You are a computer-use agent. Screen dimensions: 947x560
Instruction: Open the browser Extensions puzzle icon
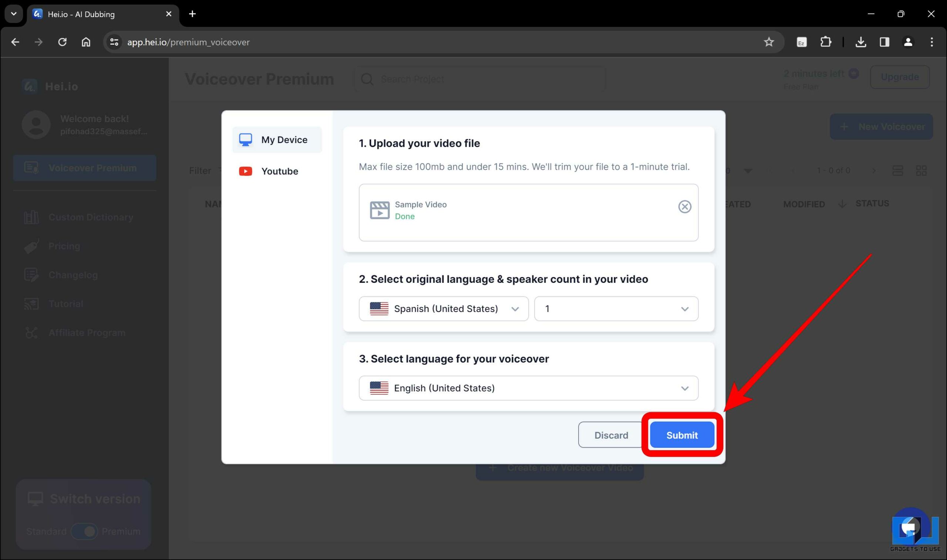825,42
